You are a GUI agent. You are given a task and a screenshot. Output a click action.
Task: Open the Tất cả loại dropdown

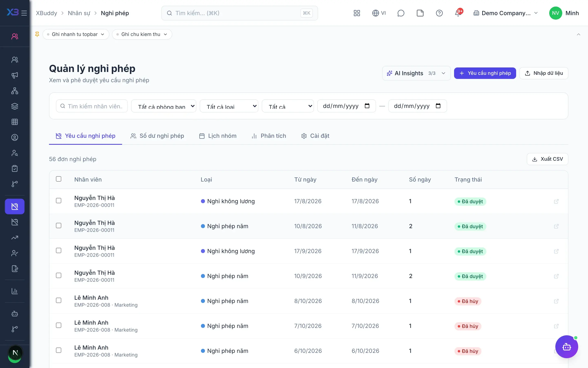tap(229, 106)
